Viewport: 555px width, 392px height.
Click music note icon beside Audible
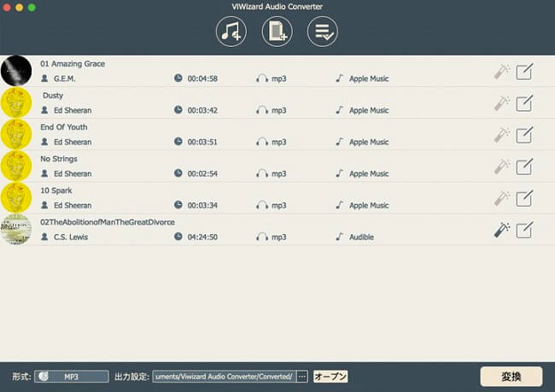340,237
